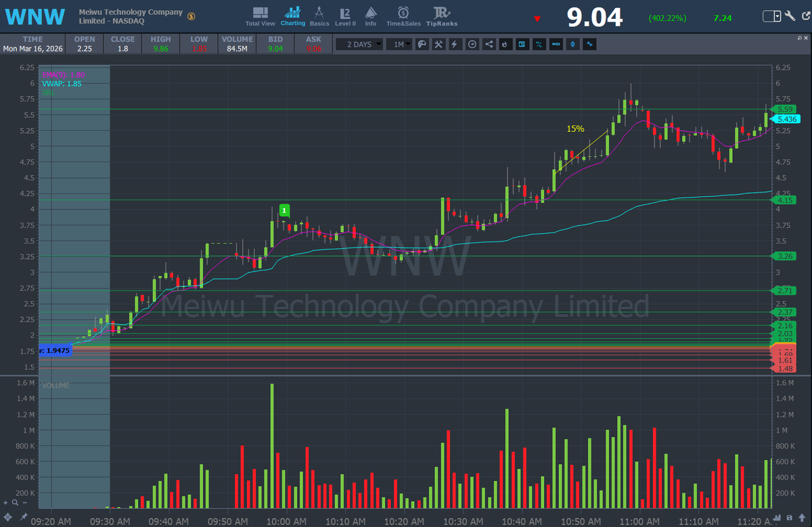Click the green 3.26 level tag
Image resolution: width=812 pixels, height=527 pixels.
pos(784,256)
